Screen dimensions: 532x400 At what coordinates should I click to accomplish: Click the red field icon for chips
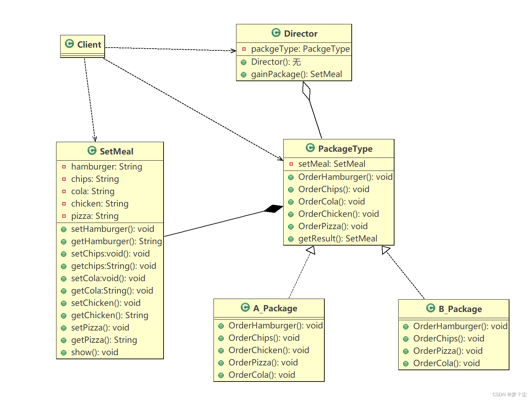64,179
